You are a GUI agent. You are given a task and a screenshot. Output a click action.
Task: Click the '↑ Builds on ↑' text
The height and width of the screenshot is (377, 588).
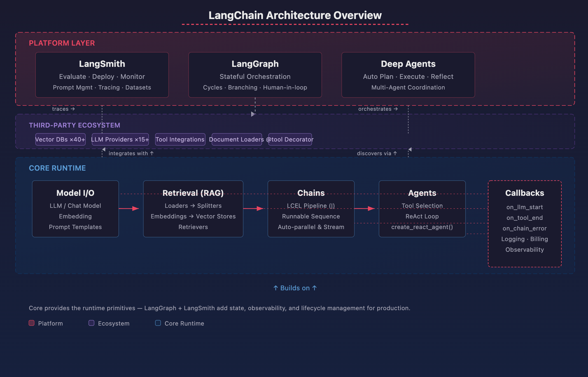click(x=295, y=288)
